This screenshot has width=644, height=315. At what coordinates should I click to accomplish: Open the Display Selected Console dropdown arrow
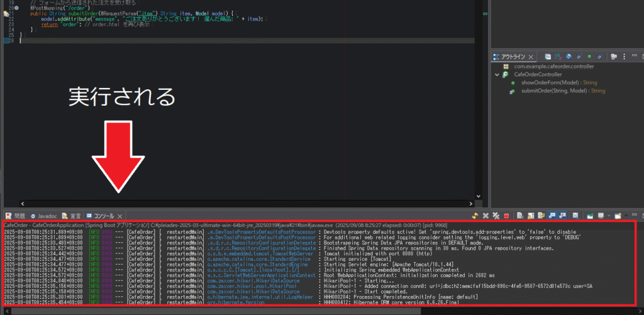pos(608,216)
